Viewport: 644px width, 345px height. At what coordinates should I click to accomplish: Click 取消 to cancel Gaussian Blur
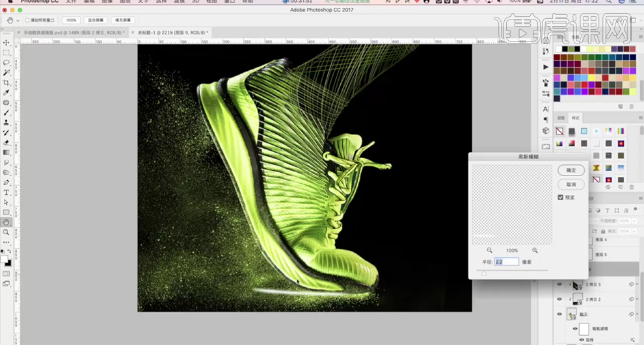tap(571, 185)
